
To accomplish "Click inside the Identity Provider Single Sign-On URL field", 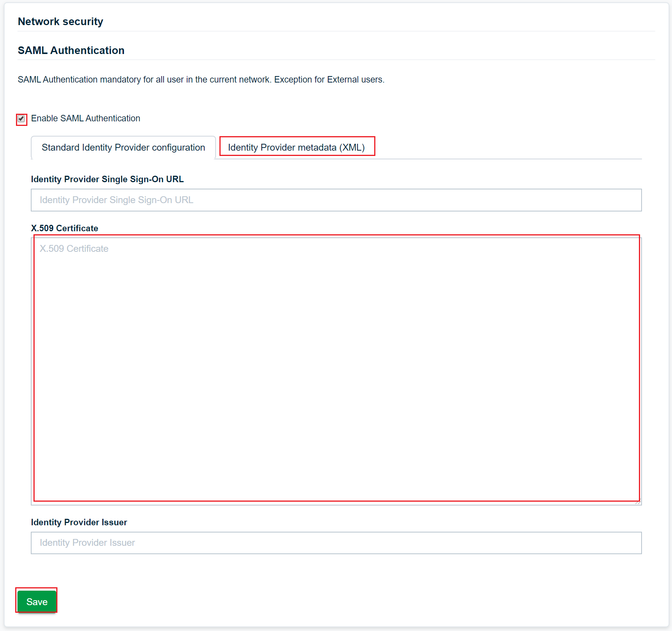I will pyautogui.click(x=335, y=200).
